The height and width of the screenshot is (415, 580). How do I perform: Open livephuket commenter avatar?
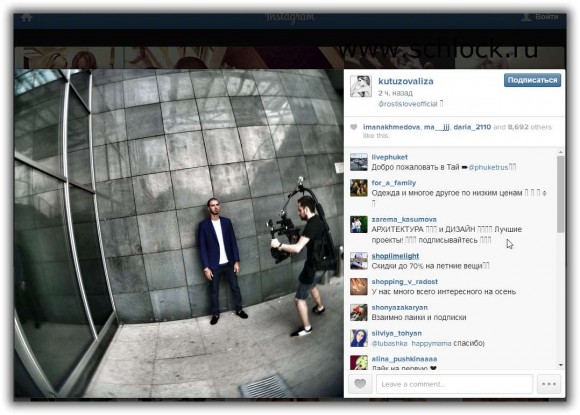click(x=359, y=162)
